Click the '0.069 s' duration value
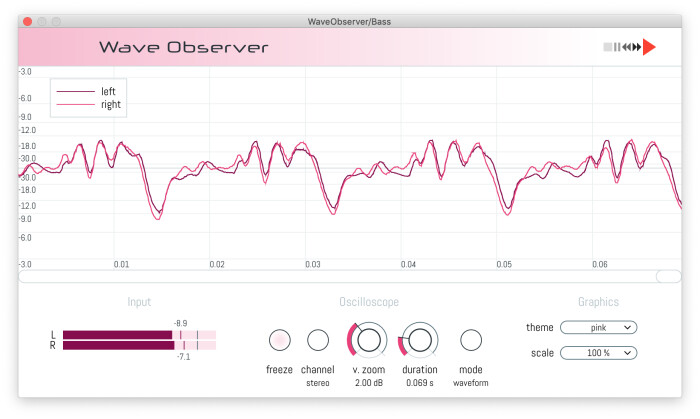This screenshot has height=419, width=700. (x=420, y=383)
